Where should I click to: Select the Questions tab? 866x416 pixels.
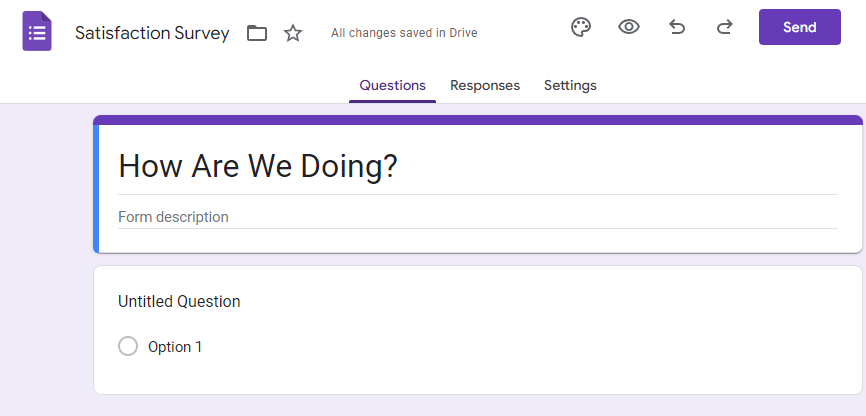(x=392, y=85)
